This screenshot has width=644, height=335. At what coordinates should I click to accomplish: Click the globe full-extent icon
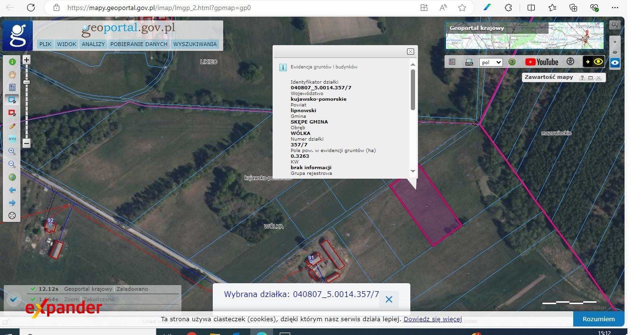[x=12, y=177]
